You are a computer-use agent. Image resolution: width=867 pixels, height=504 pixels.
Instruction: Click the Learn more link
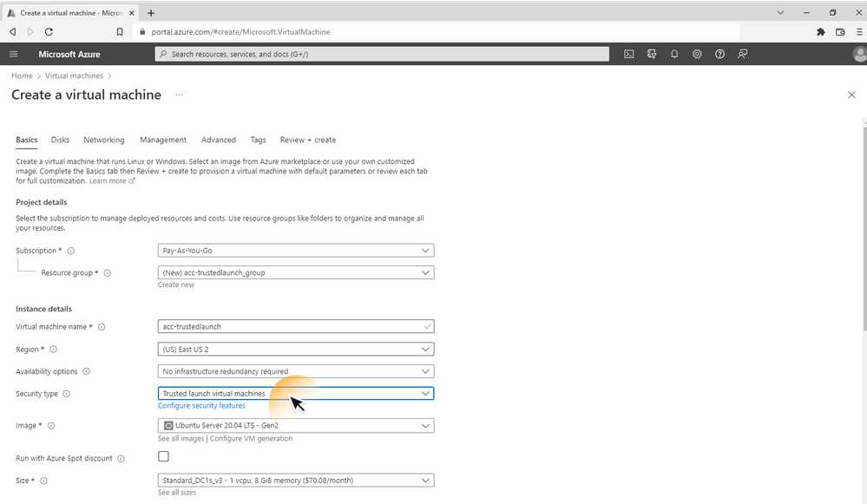112,180
